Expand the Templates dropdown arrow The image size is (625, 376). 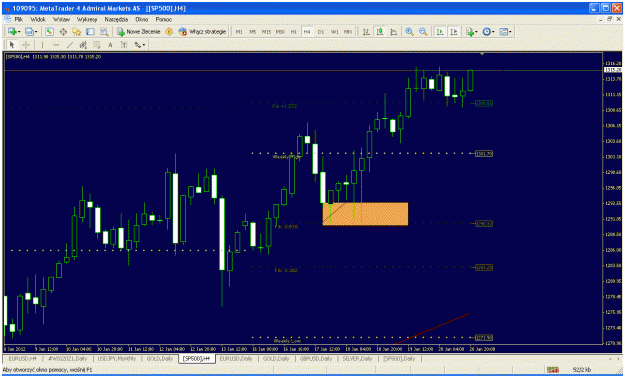click(510, 32)
